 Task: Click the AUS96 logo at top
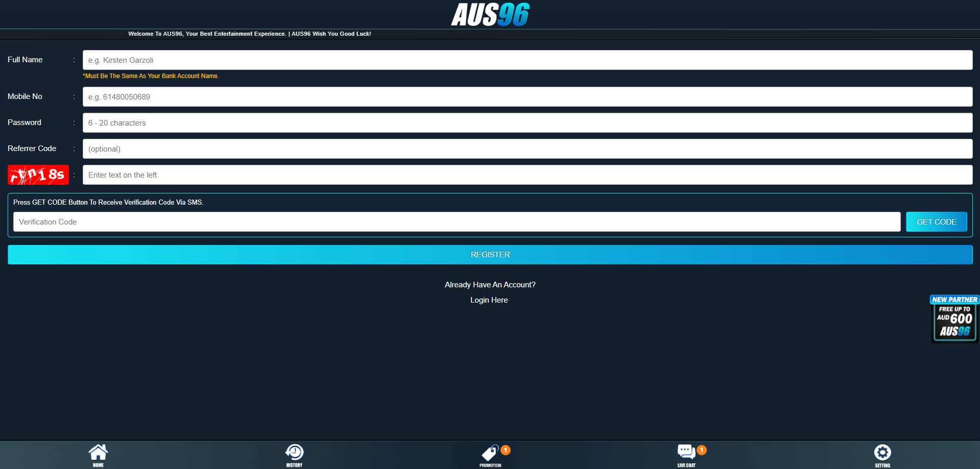490,14
